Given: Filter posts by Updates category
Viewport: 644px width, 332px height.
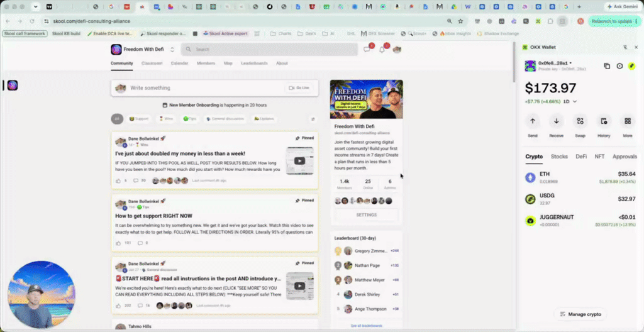Looking at the screenshot, I should point(264,119).
